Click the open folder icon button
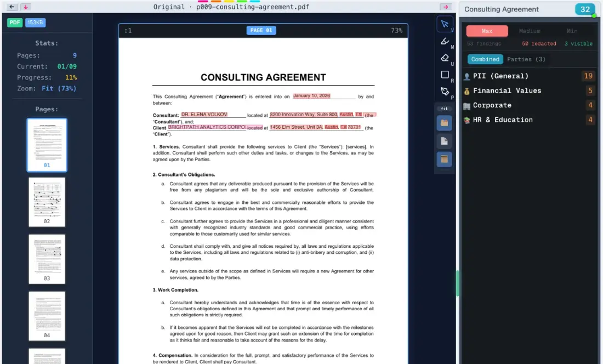 coord(444,123)
